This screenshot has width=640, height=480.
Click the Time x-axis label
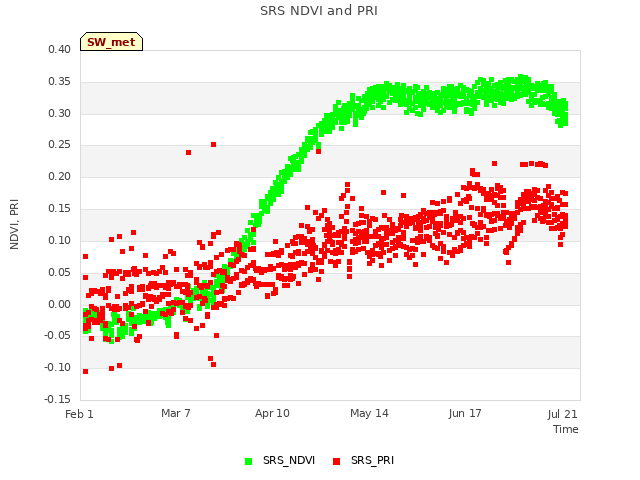(566, 429)
